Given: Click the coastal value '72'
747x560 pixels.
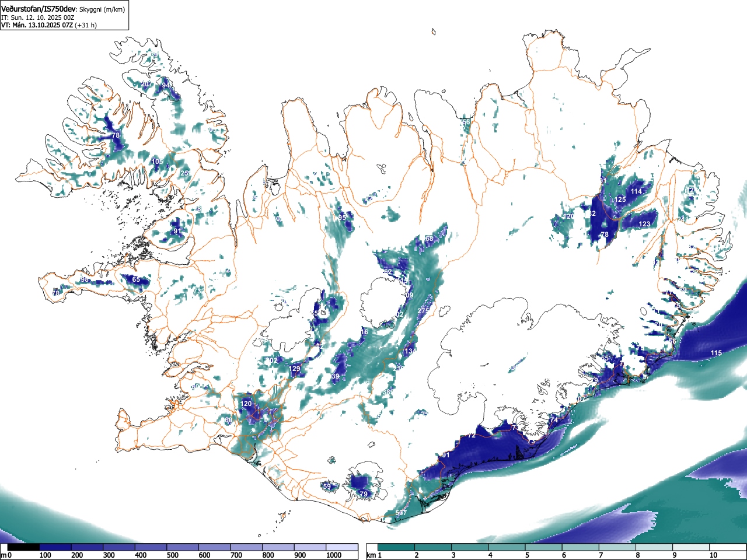Looking at the screenshot, I should 472,436.
